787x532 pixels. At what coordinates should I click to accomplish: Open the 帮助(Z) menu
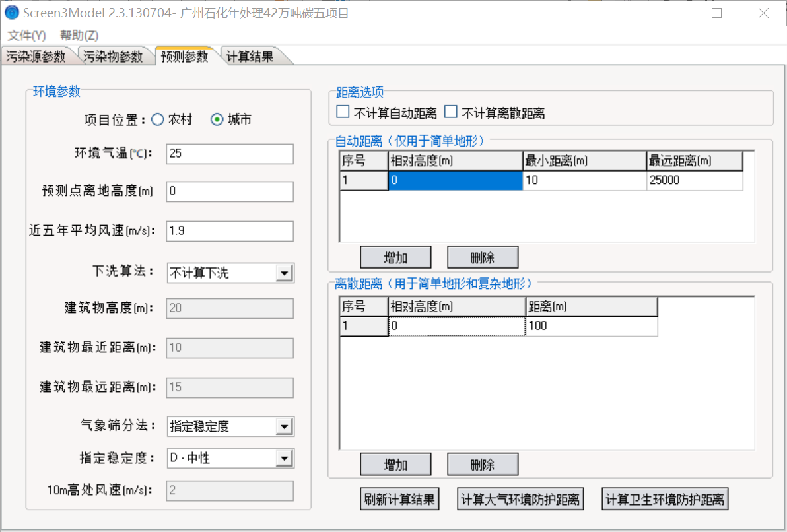(x=79, y=36)
